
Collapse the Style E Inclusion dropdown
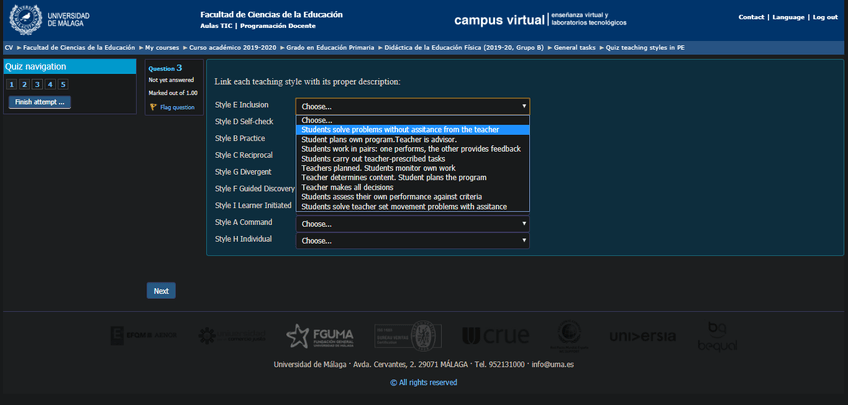[x=412, y=106]
